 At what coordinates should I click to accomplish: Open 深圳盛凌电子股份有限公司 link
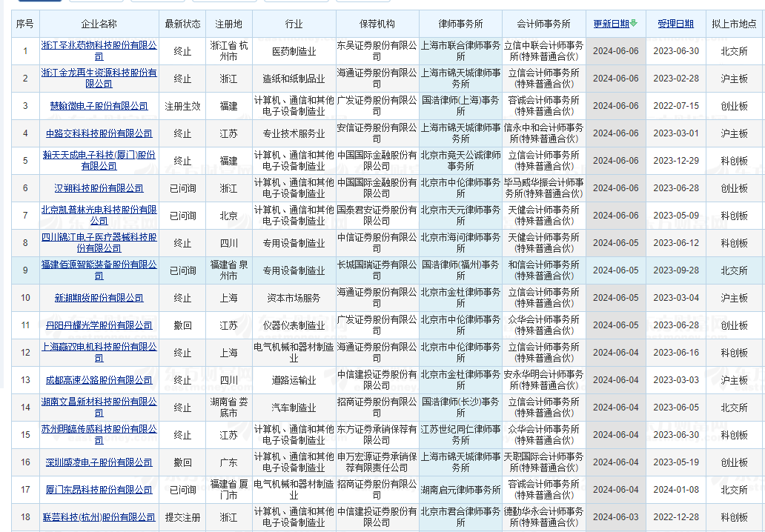pos(99,462)
